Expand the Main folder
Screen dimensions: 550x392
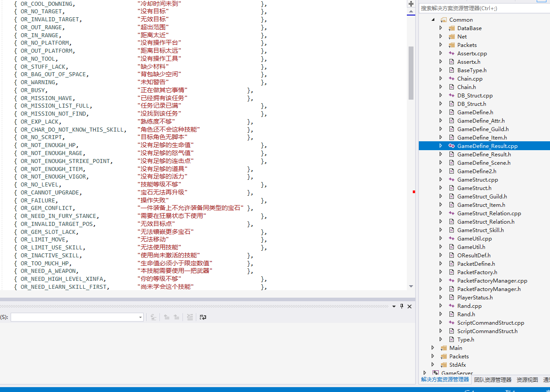coord(433,348)
